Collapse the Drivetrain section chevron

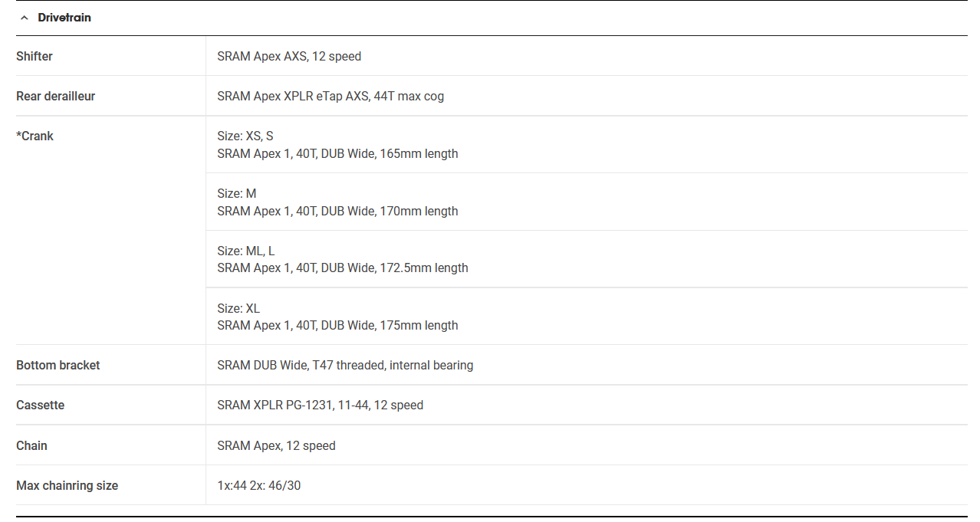(25, 18)
